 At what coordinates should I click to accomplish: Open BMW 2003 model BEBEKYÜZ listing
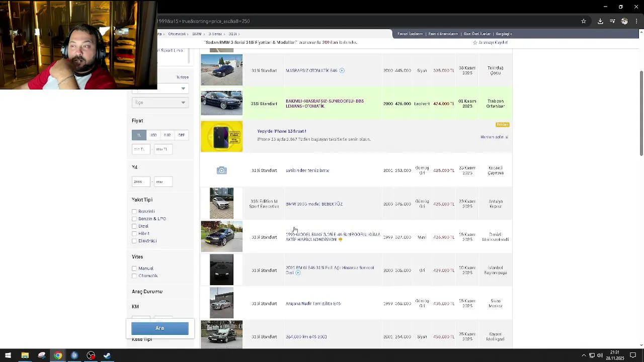(x=314, y=204)
